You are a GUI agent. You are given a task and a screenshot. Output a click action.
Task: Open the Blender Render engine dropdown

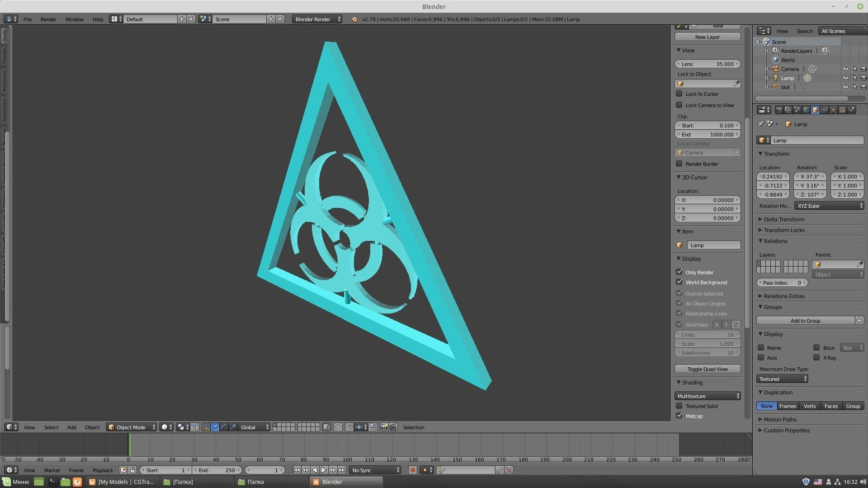click(x=317, y=19)
